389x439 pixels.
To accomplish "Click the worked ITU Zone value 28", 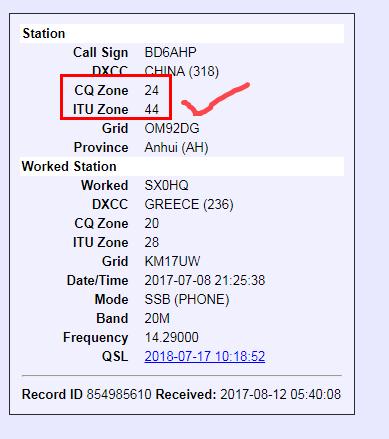I will [152, 242].
